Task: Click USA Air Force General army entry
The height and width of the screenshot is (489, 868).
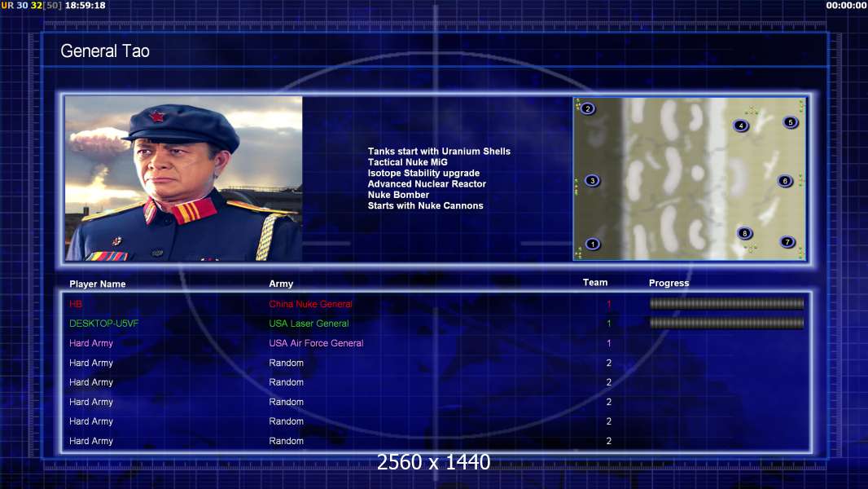Action: (x=316, y=343)
